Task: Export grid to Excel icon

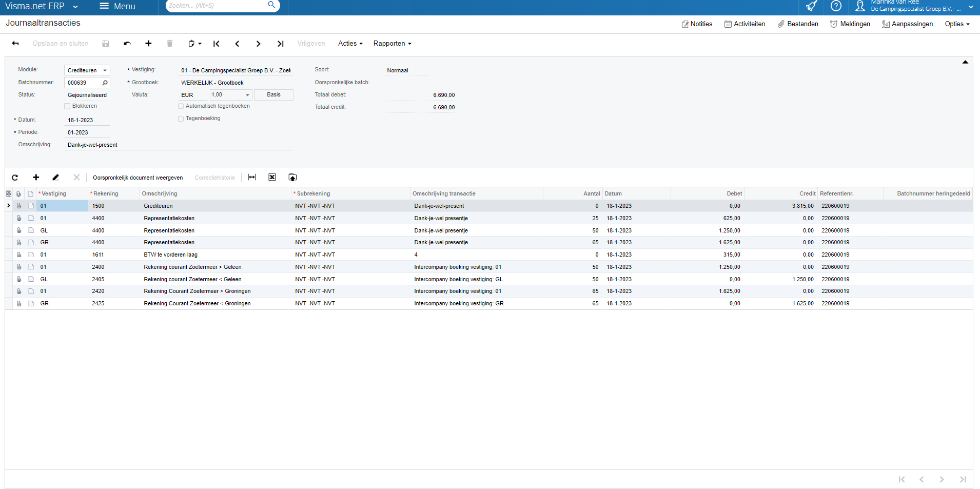Action: 272,178
